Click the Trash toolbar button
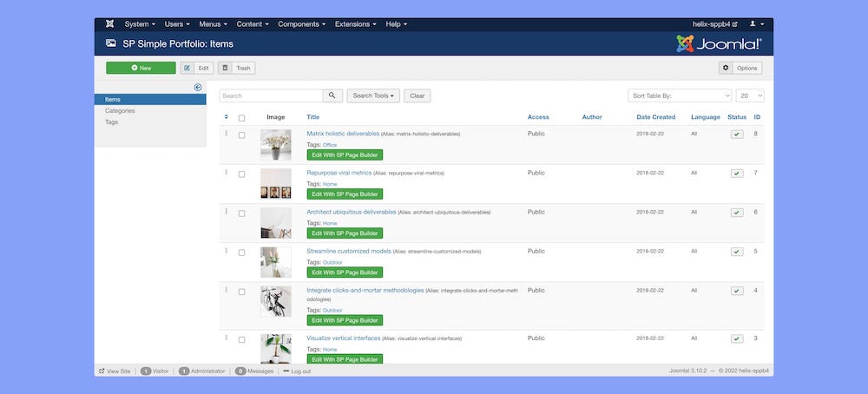868x394 pixels. click(237, 68)
